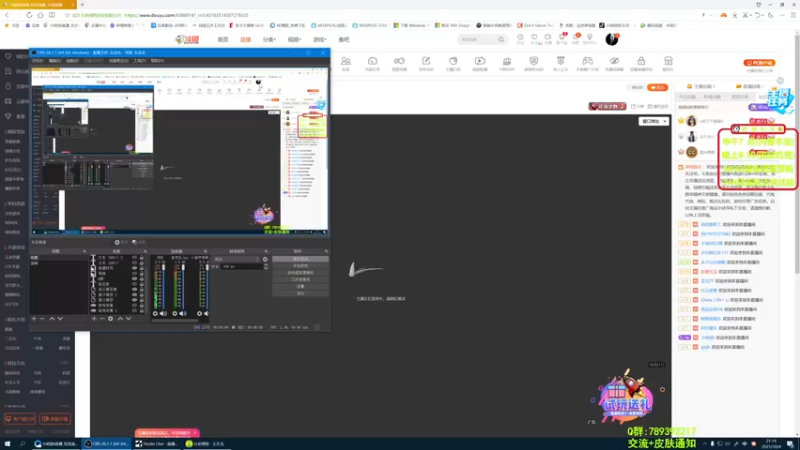Expand the 分类 navigation dropdown
The width and height of the screenshot is (800, 450).
pos(269,39)
